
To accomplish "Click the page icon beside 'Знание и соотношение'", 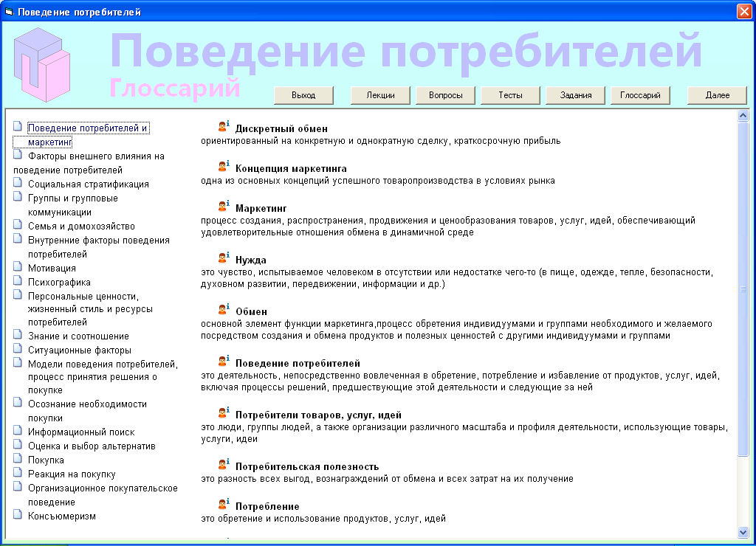I will click(18, 334).
